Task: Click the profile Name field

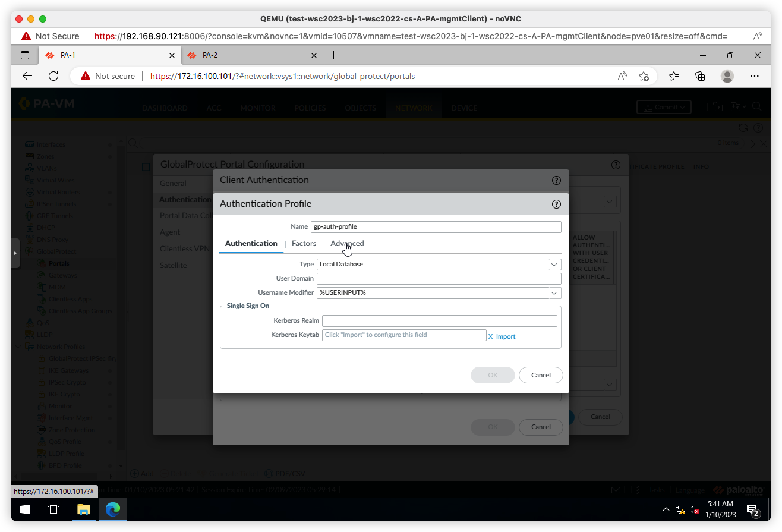Action: click(x=436, y=226)
